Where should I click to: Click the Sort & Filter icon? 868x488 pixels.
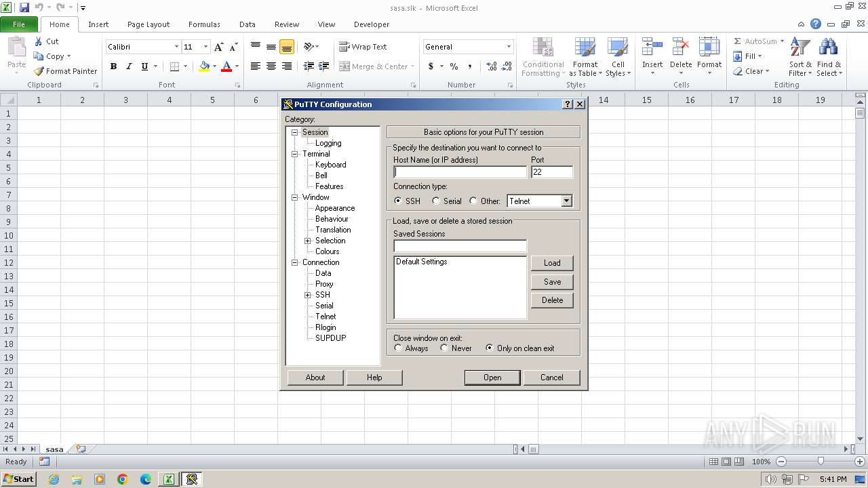[801, 47]
